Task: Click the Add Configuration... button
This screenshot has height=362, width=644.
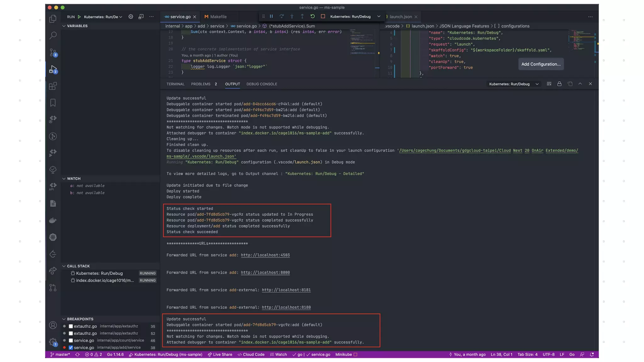Action: click(x=541, y=64)
